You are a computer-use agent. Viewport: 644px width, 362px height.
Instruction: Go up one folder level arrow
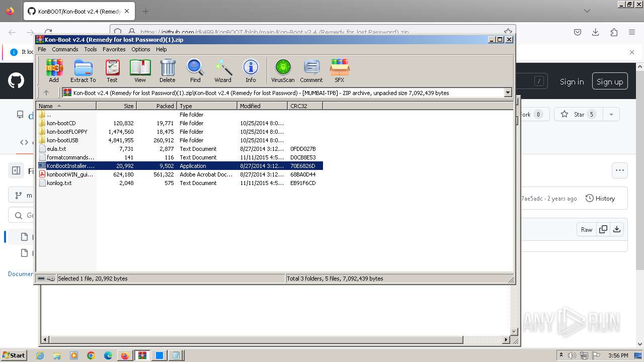(x=46, y=93)
